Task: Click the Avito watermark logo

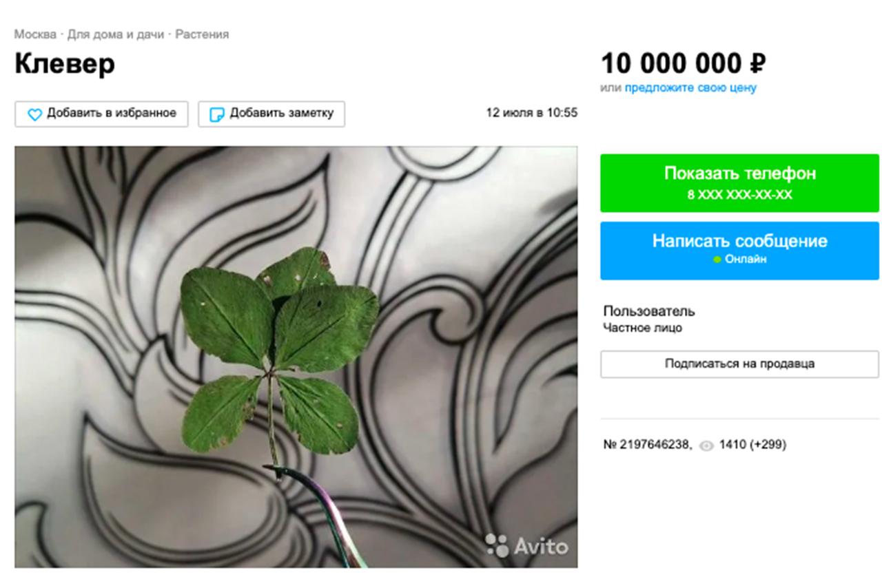Action: 526,546
